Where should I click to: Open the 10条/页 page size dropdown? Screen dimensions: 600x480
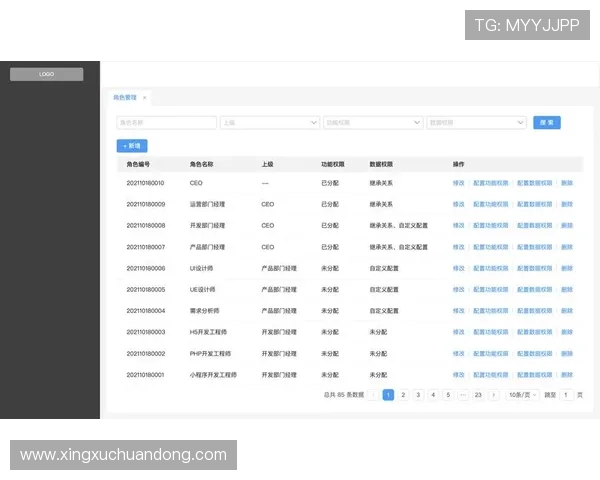[x=522, y=395]
